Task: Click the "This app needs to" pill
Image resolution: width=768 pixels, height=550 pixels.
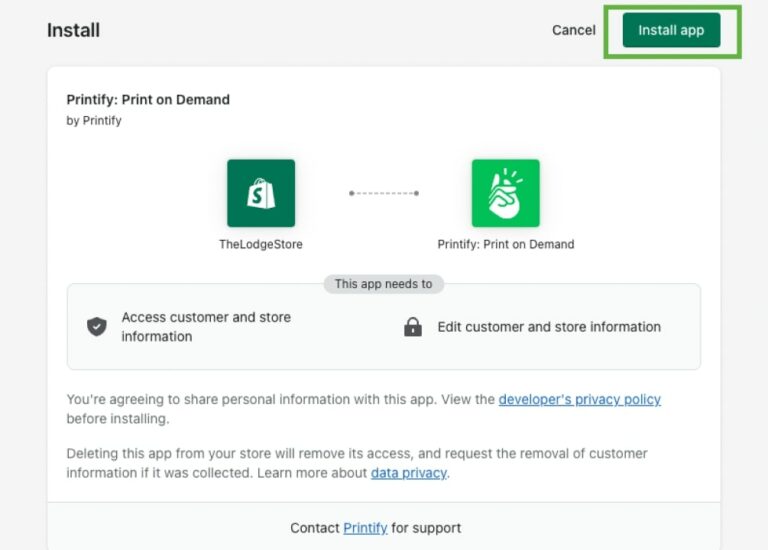Action: (384, 284)
